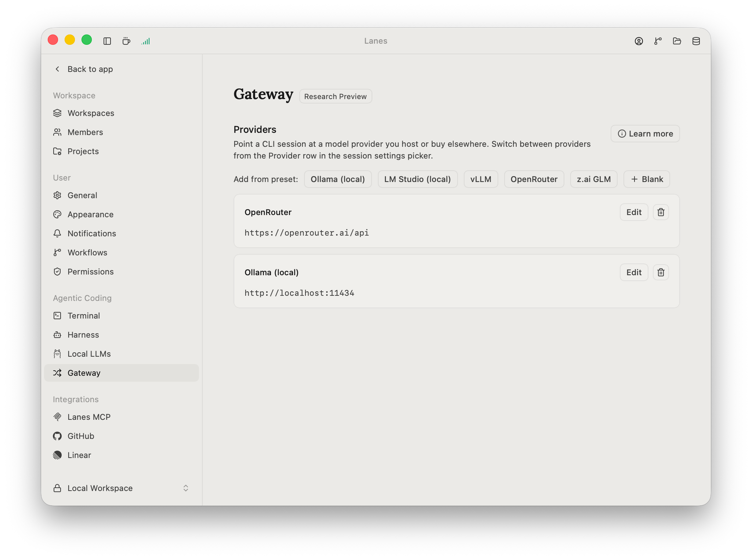Viewport: 752px width, 560px height.
Task: Open the Terminal settings section
Action: pos(122,316)
